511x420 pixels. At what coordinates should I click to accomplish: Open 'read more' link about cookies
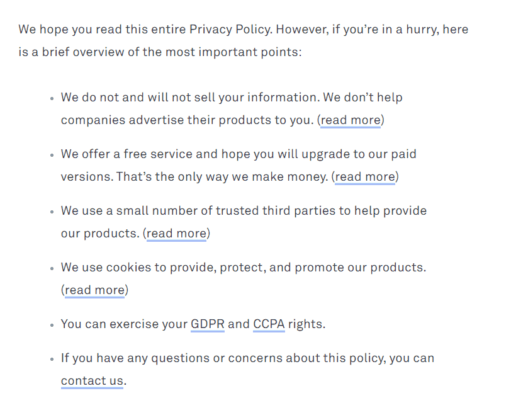[x=94, y=290]
